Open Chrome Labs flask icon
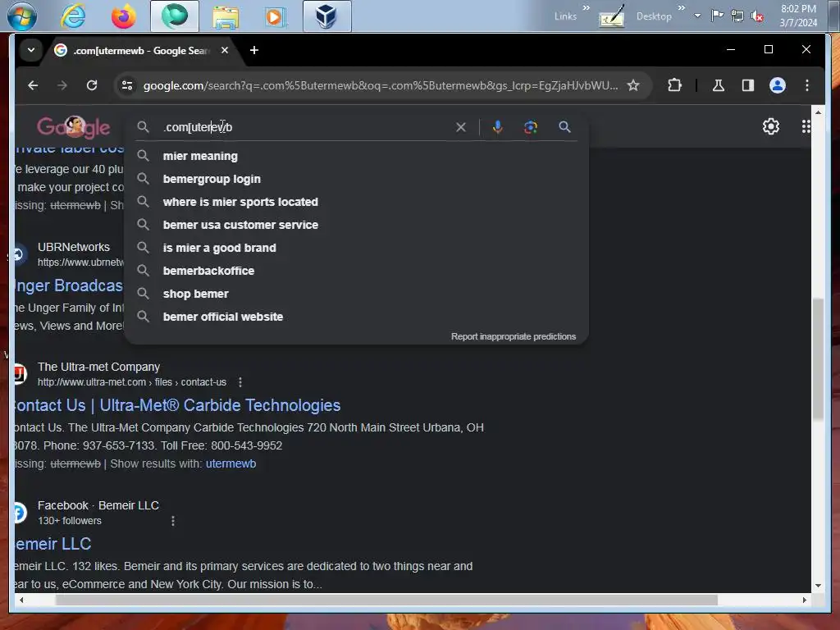 719,85
